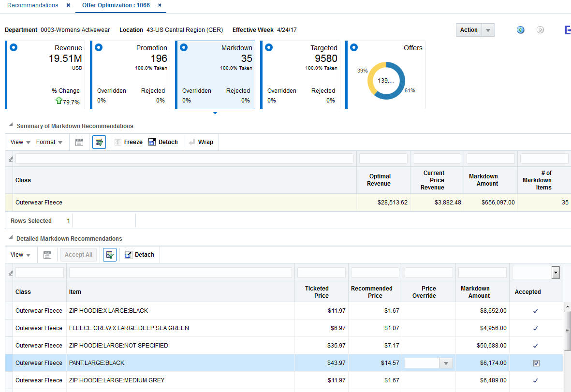Clear summary table filters with eraser icon
This screenshot has width=571, height=392.
11,159
